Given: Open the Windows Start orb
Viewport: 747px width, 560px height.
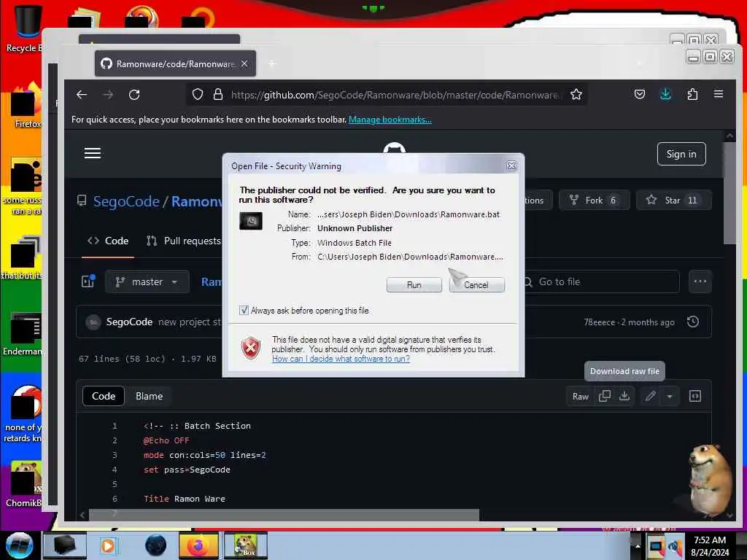Looking at the screenshot, I should click(x=19, y=545).
